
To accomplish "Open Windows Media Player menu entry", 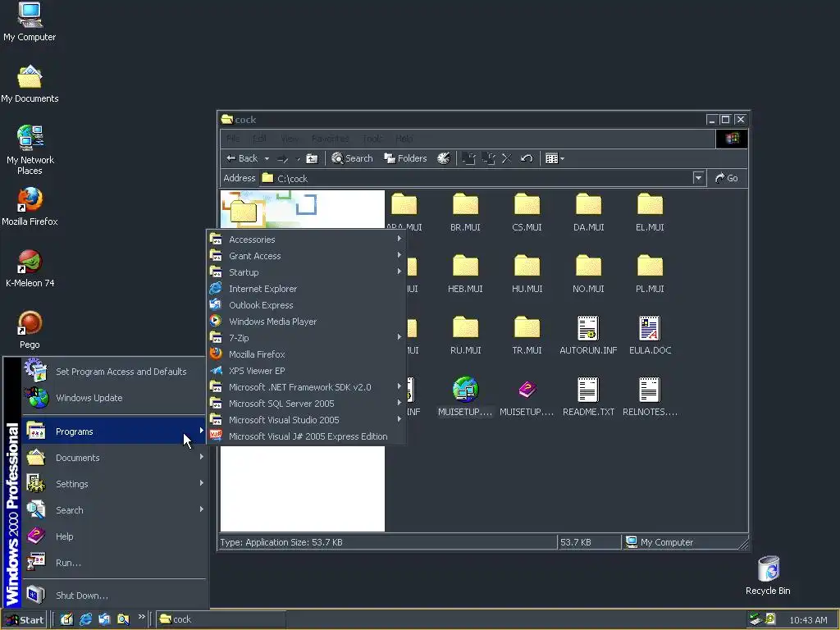I will click(x=307, y=322).
